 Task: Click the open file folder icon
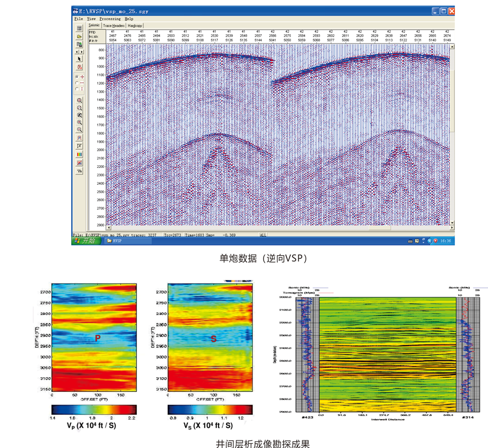click(80, 37)
